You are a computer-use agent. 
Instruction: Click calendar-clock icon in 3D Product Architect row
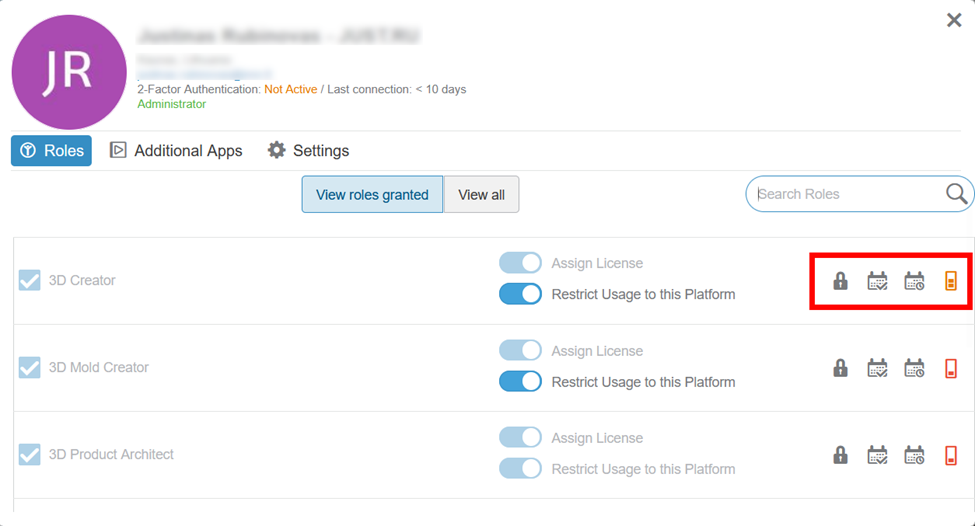914,455
